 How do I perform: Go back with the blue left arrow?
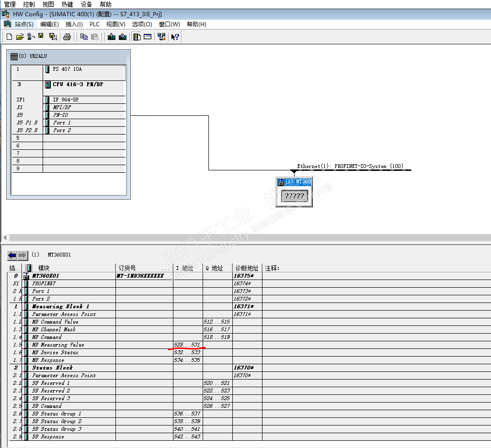[12, 256]
